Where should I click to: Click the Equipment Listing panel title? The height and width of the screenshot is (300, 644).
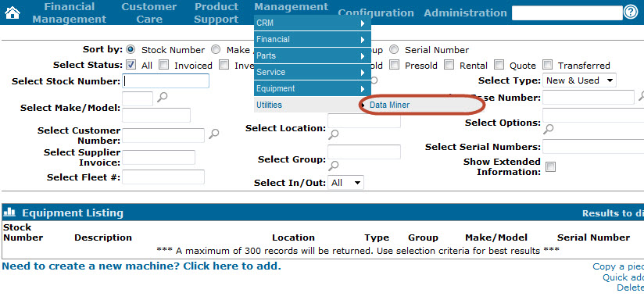pos(73,212)
